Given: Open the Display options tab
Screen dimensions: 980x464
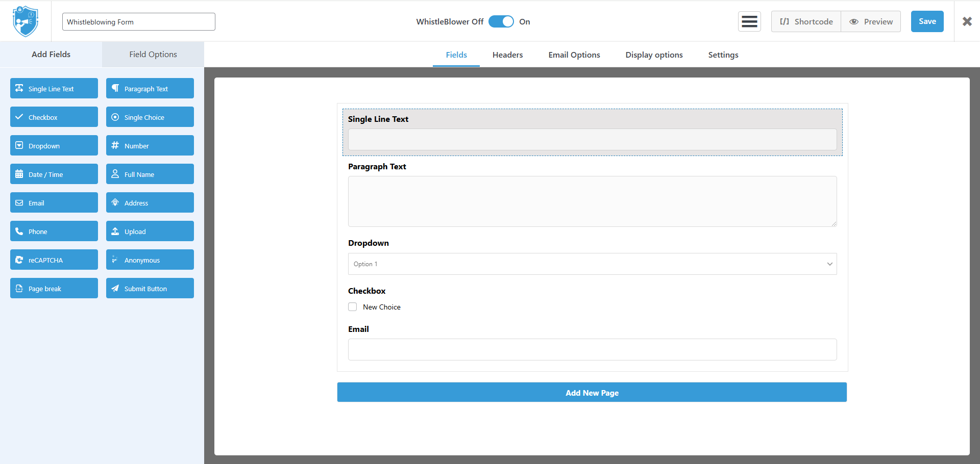Looking at the screenshot, I should click(654, 55).
